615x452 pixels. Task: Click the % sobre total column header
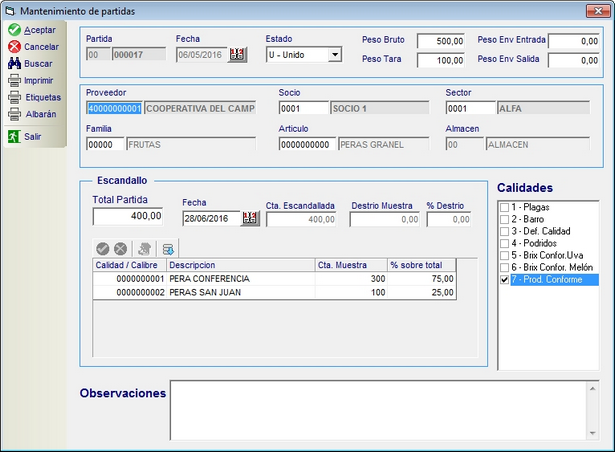422,265
